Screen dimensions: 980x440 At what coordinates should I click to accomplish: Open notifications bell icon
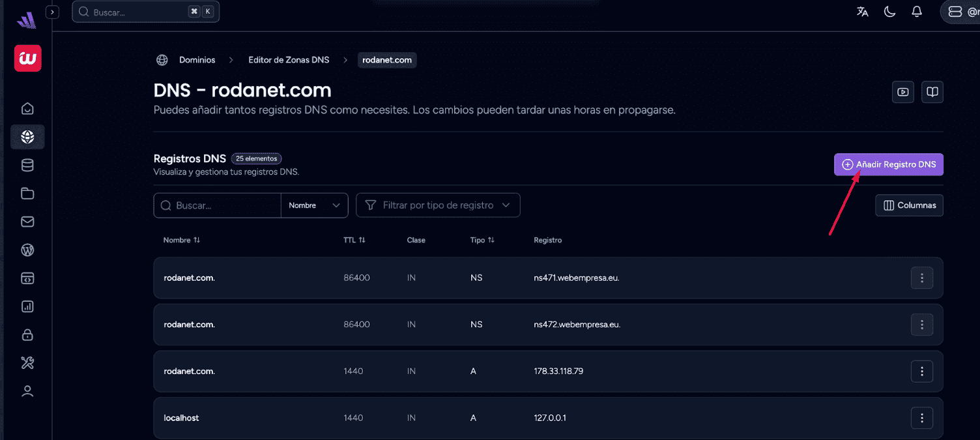[x=917, y=12]
